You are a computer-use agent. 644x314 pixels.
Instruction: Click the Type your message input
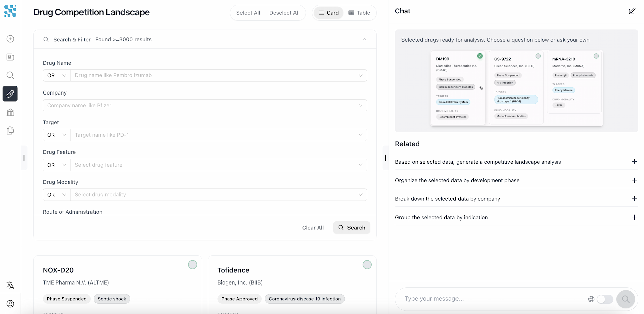tap(493, 299)
